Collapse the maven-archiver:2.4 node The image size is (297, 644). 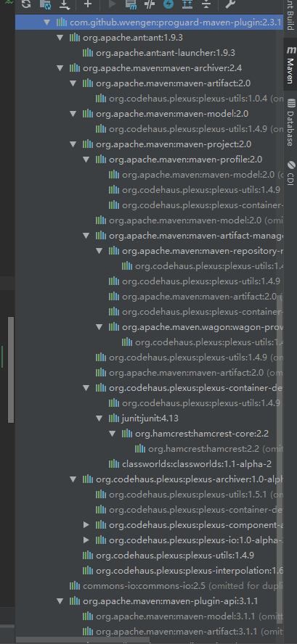point(60,68)
